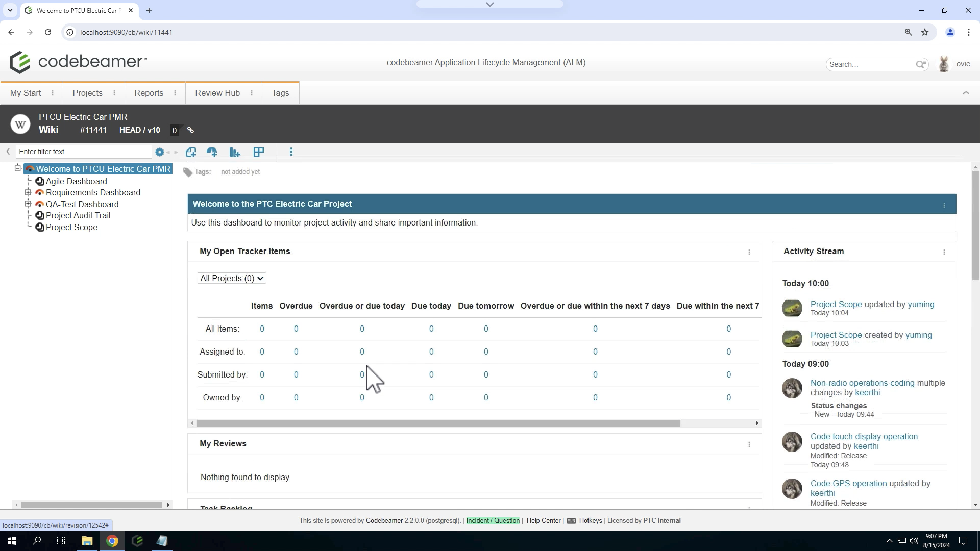
Task: Click the permalink chain icon in header
Action: click(190, 130)
